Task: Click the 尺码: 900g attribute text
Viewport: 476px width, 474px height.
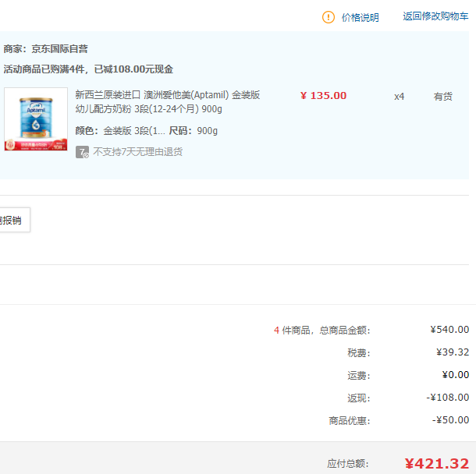Action: tap(193, 131)
